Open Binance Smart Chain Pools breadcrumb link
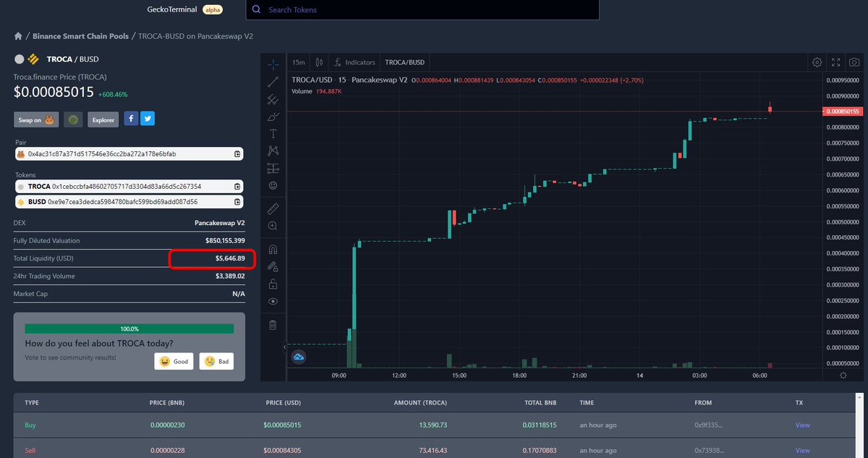Image resolution: width=868 pixels, height=458 pixels. [80, 36]
